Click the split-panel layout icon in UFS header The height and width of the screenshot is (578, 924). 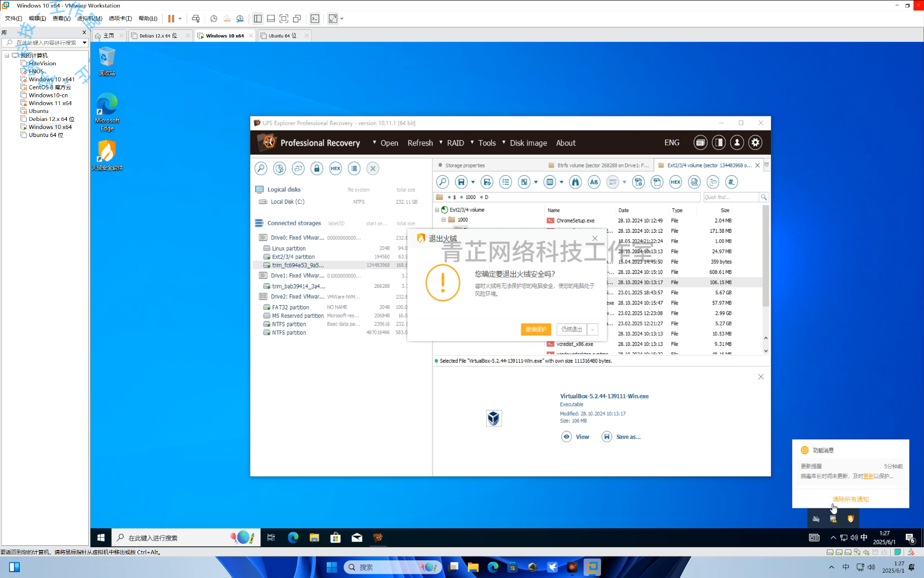coord(719,142)
